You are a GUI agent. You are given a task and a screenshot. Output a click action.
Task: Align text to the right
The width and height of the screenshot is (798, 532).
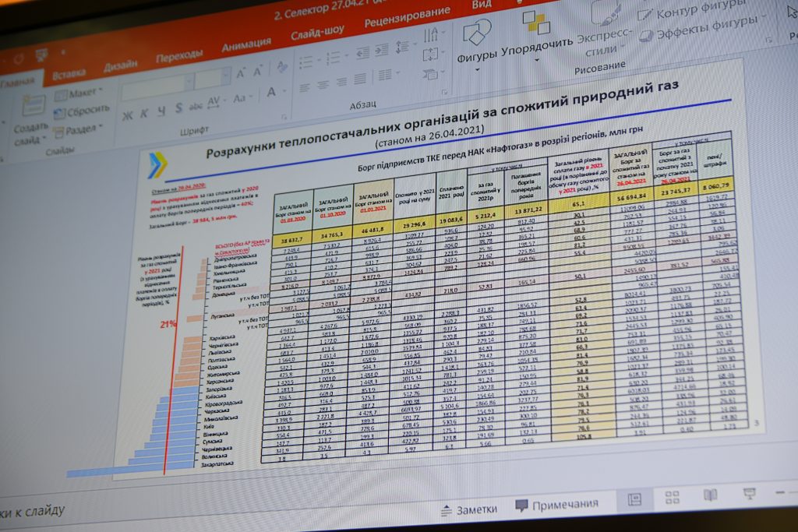(341, 82)
